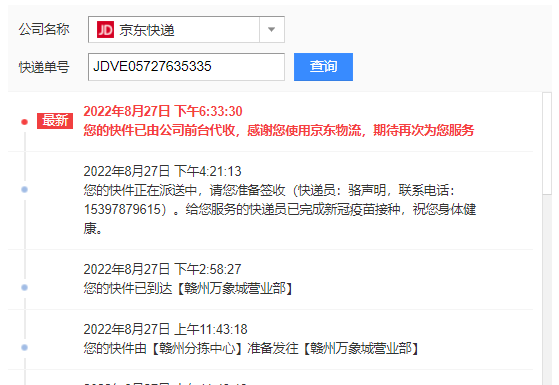Click the blue 查询 search button
The height and width of the screenshot is (385, 559).
tap(323, 67)
